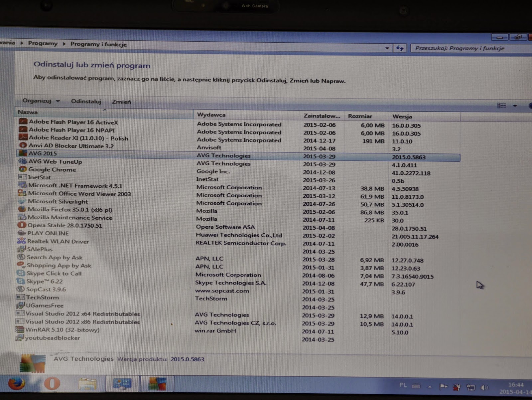
Task: Click version cell 41.0.2272.118
Action: tap(411, 173)
